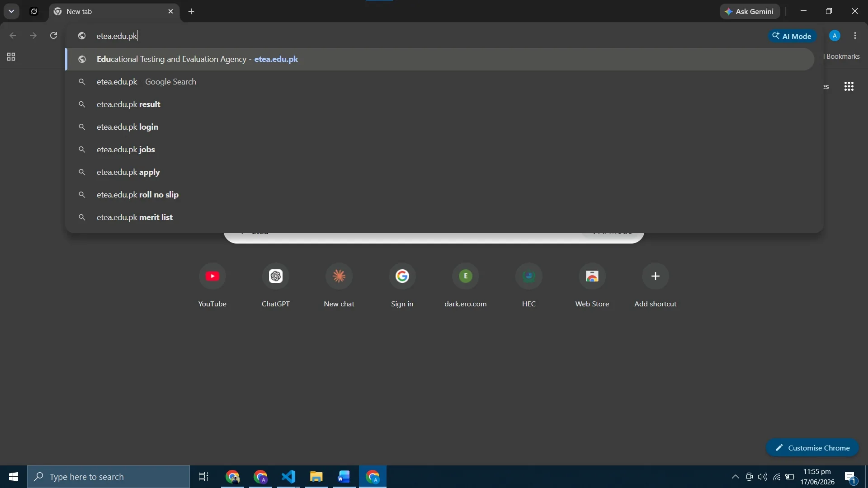Activate AI Mode button
The height and width of the screenshot is (488, 868).
click(792, 36)
